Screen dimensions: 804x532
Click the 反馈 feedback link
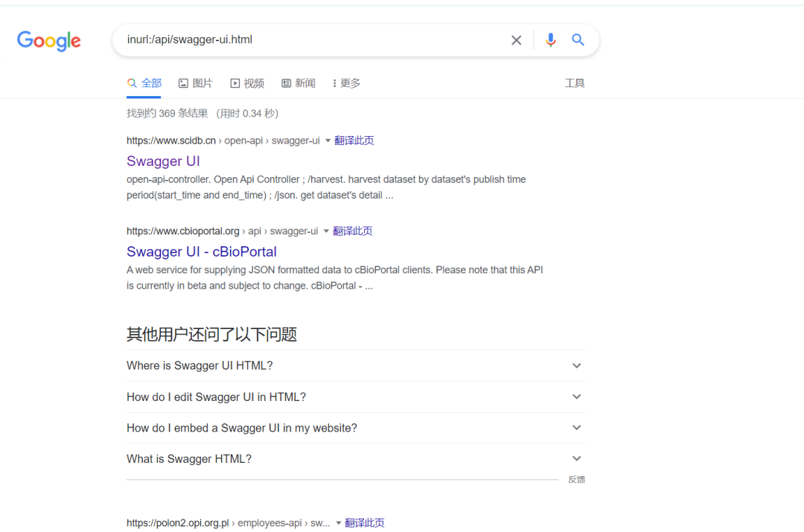coord(576,480)
